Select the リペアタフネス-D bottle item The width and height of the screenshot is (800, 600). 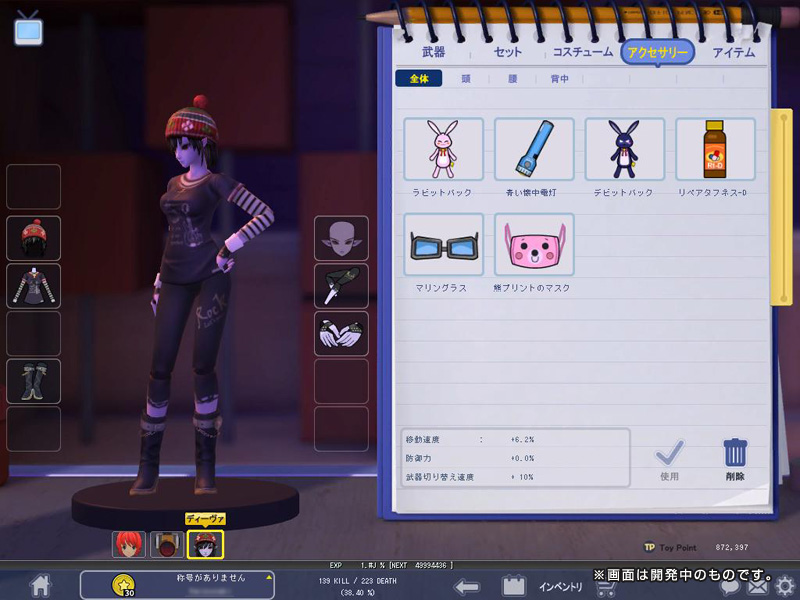pyautogui.click(x=715, y=149)
